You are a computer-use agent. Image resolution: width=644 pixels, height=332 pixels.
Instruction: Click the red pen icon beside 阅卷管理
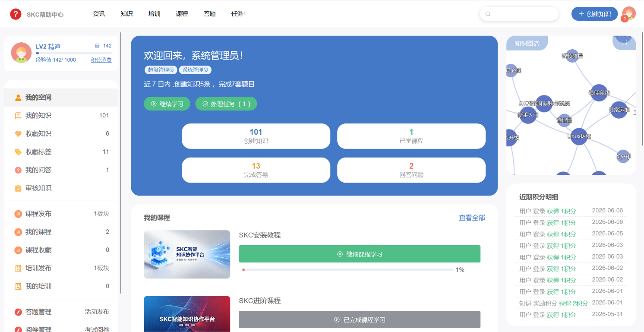coord(18,329)
